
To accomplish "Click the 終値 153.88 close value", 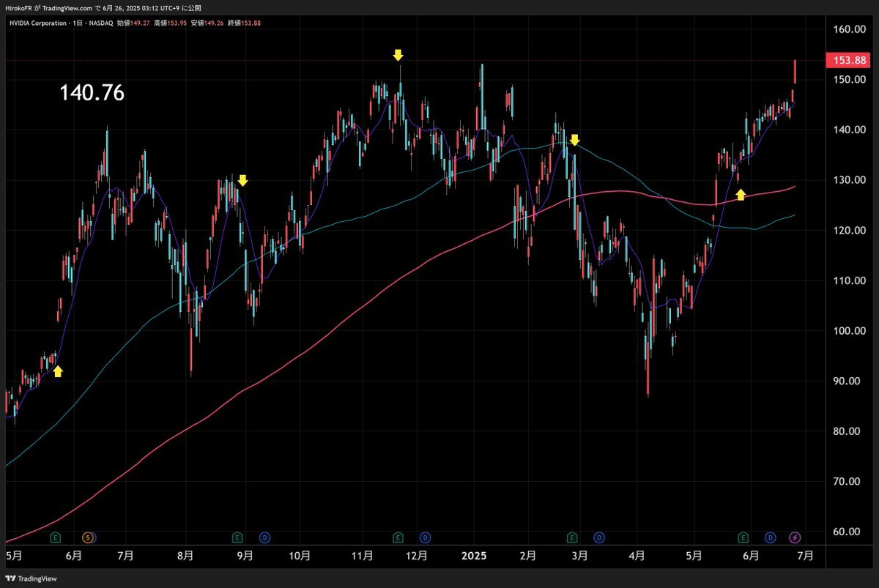I will (x=245, y=23).
